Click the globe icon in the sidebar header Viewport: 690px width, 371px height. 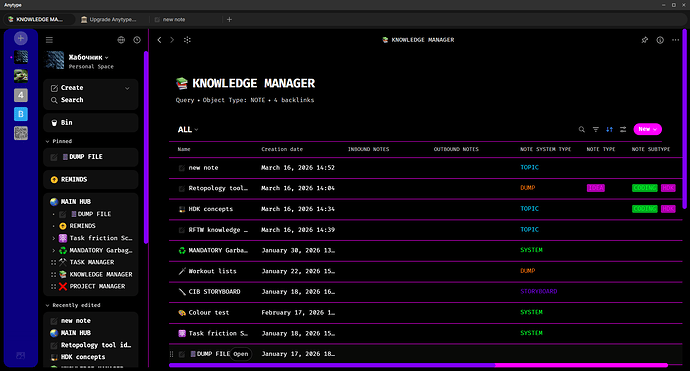121,40
